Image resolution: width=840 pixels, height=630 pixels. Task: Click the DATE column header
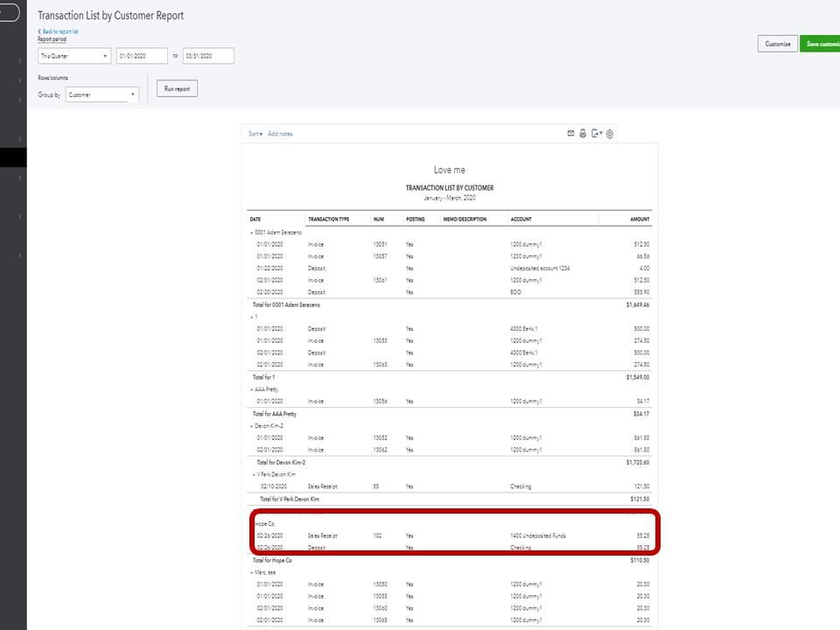[255, 219]
